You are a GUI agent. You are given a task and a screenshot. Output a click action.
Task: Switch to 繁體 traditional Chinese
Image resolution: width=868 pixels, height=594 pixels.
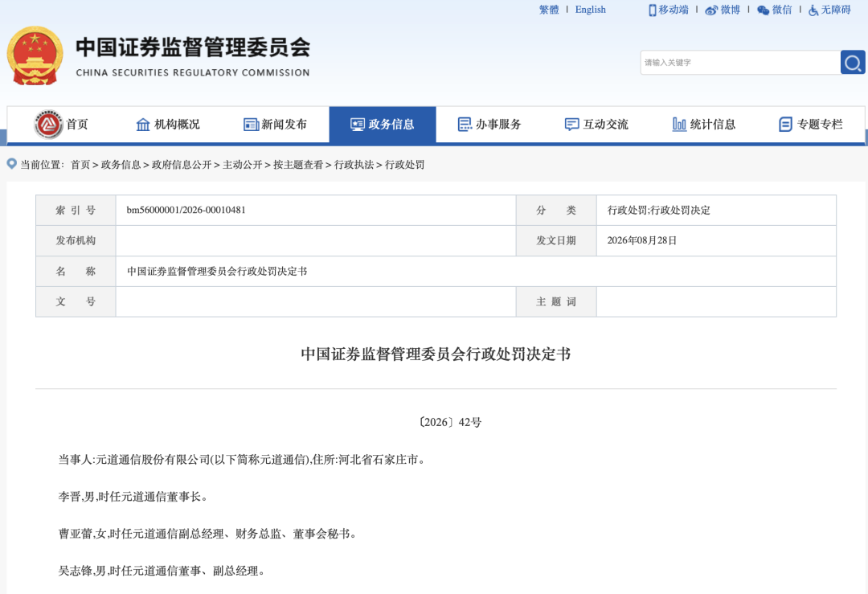(x=549, y=10)
